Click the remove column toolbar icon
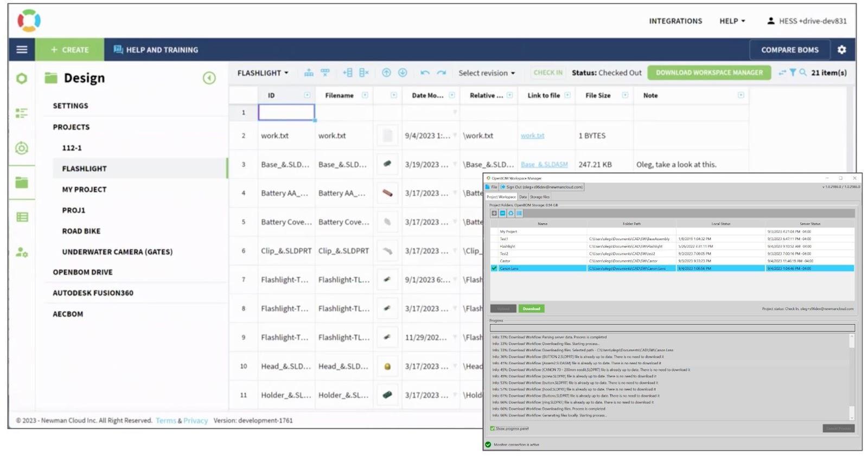The image size is (868, 458). pyautogui.click(x=363, y=73)
